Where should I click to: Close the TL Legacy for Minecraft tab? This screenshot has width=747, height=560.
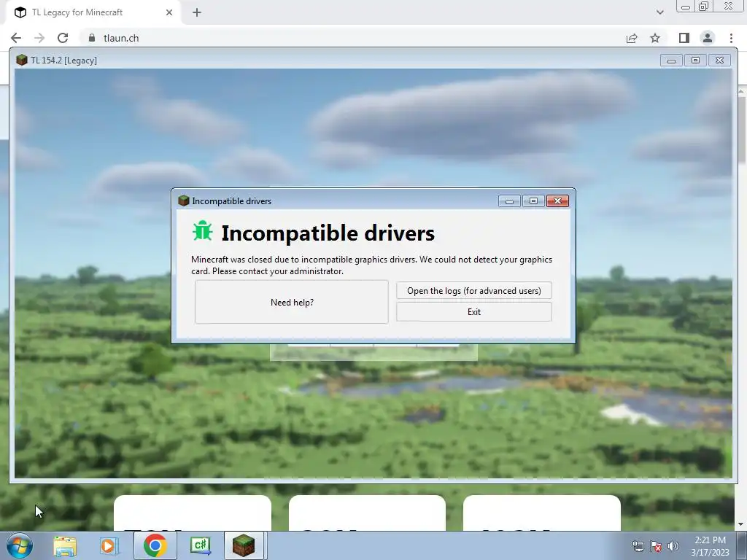click(x=169, y=12)
